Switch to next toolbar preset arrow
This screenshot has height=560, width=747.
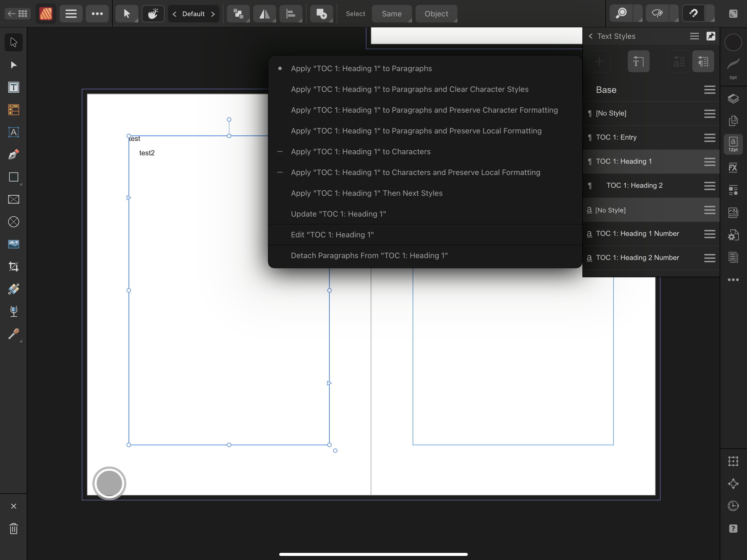[x=213, y=14]
